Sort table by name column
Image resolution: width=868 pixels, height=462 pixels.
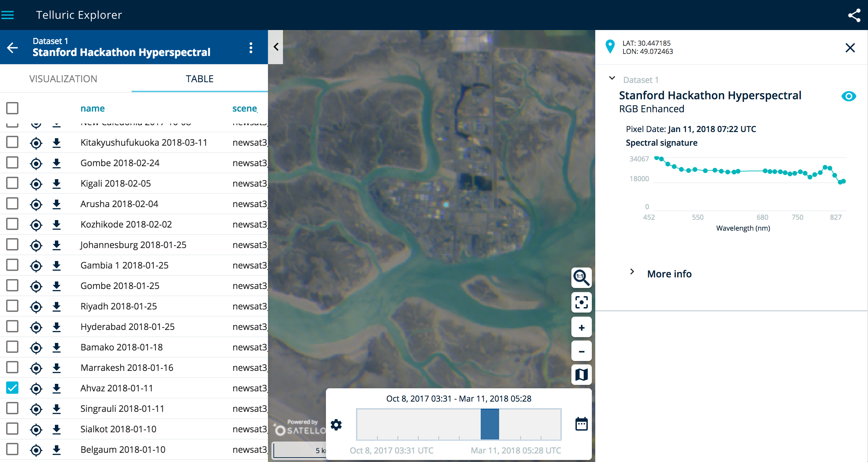point(92,109)
